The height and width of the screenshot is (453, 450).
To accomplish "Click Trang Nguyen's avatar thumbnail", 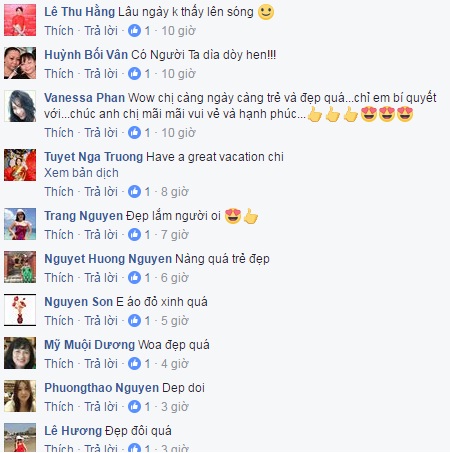I will (x=20, y=224).
